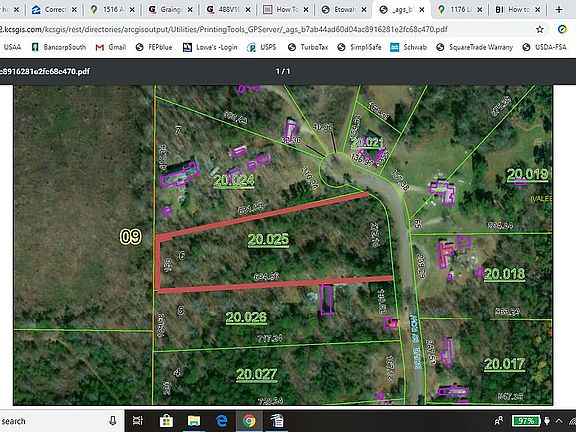Image resolution: width=576 pixels, height=432 pixels.
Task: Open the TurboTax bookmark
Action: coord(308,47)
